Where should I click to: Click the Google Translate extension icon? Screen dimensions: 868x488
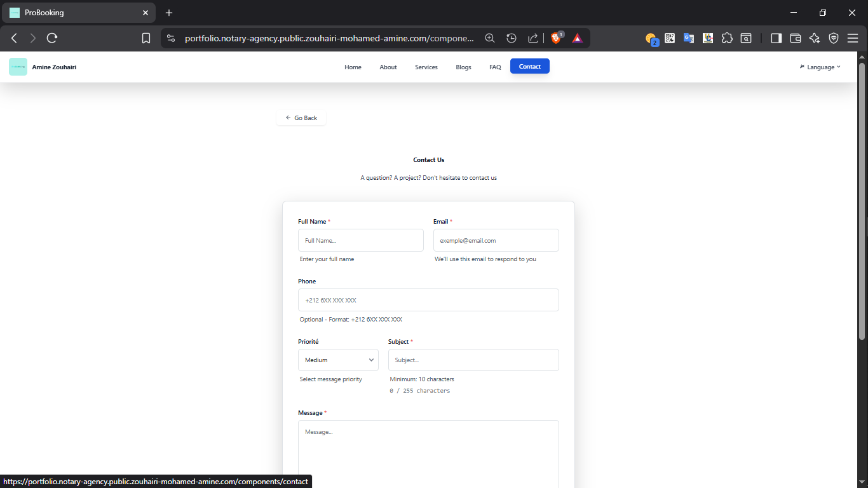(689, 37)
